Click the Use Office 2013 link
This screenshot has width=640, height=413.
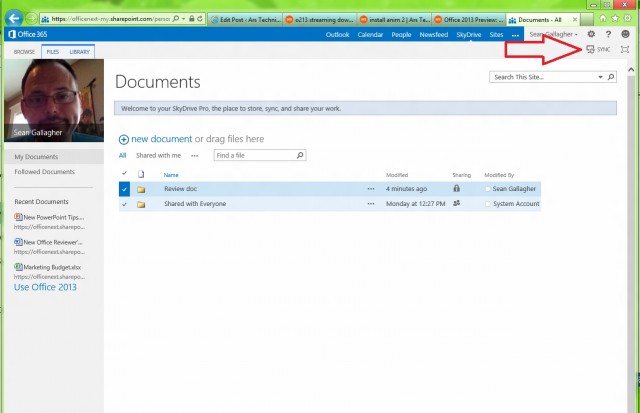[45, 287]
